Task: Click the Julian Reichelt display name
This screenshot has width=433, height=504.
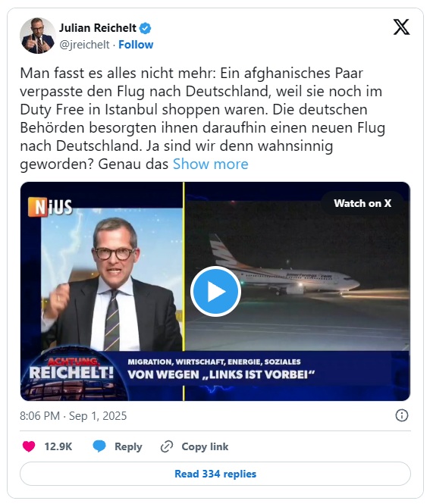Action: [98, 28]
